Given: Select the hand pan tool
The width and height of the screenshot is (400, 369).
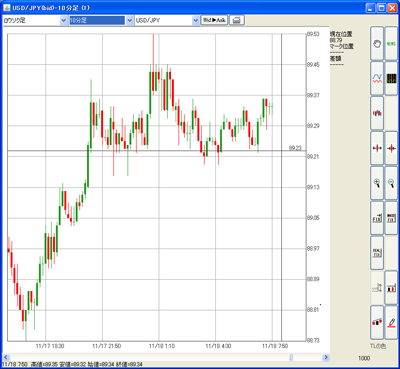Looking at the screenshot, I should click(x=377, y=44).
